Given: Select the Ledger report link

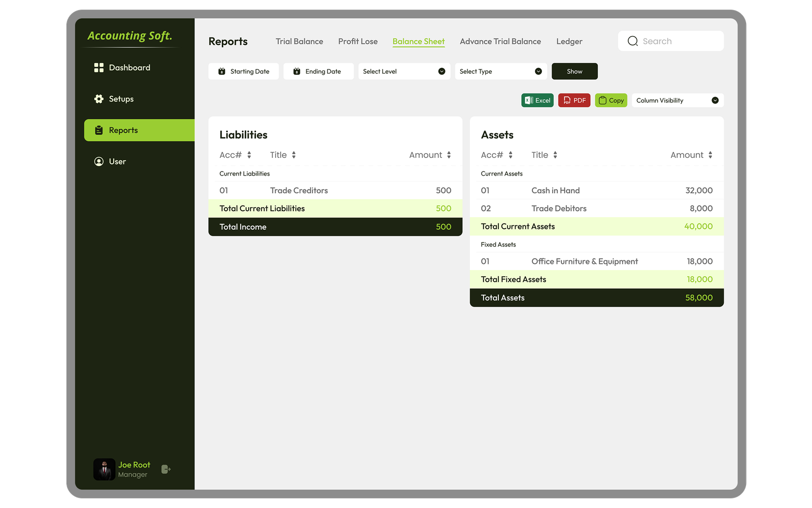Looking at the screenshot, I should (569, 41).
